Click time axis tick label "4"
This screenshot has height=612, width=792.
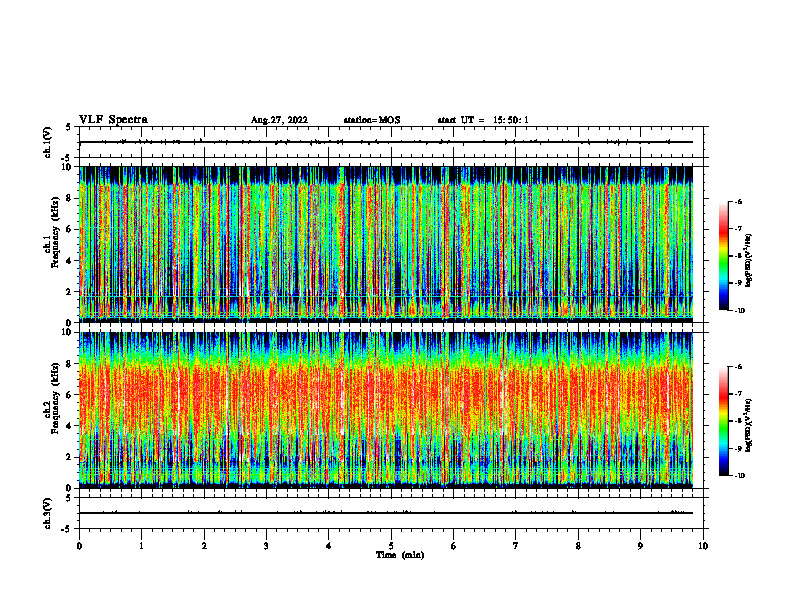tap(329, 546)
